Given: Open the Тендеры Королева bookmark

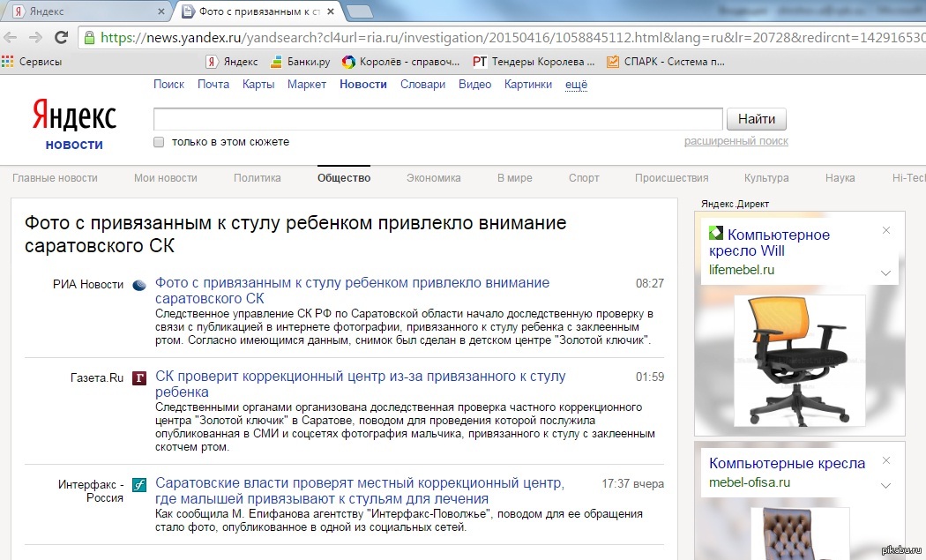Looking at the screenshot, I should coord(534,62).
